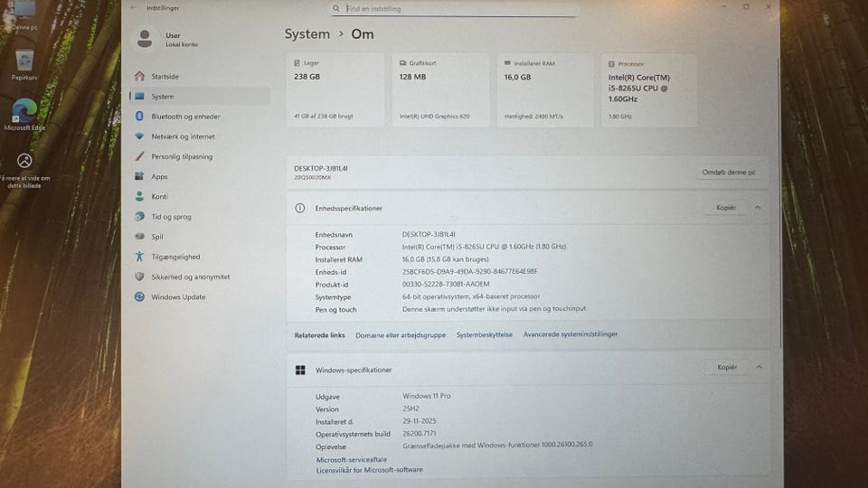Click the 'Hastighed: 2400 MT/s' text
Screen dimensions: 868x488
pyautogui.click(x=533, y=117)
